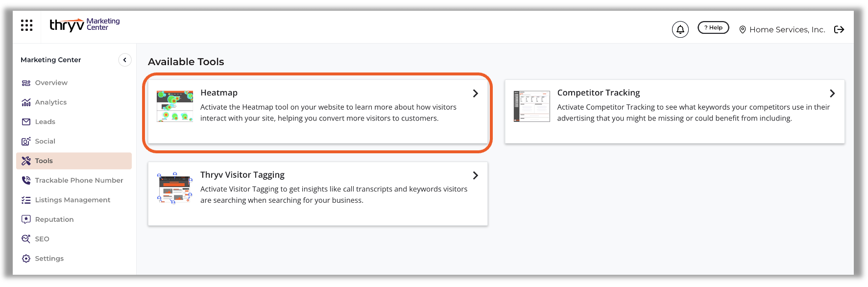Image resolution: width=868 pixels, height=287 pixels.
Task: Click the Settings gear icon
Action: (x=26, y=259)
